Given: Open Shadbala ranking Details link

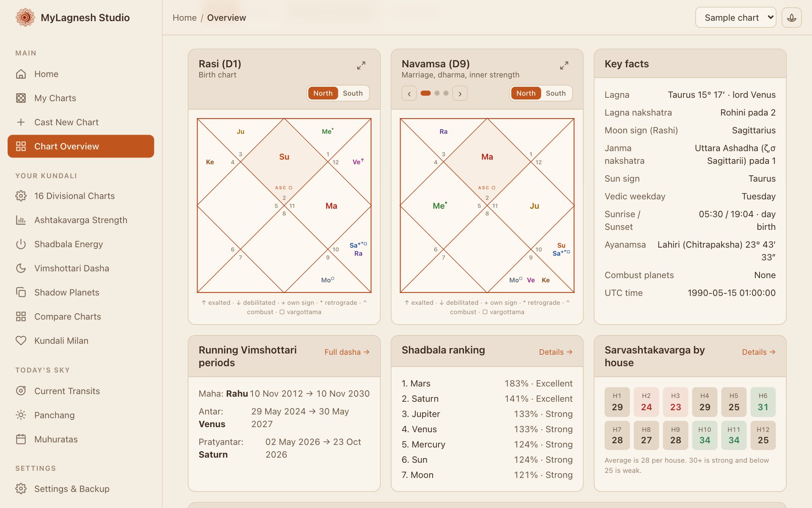Looking at the screenshot, I should tap(556, 352).
